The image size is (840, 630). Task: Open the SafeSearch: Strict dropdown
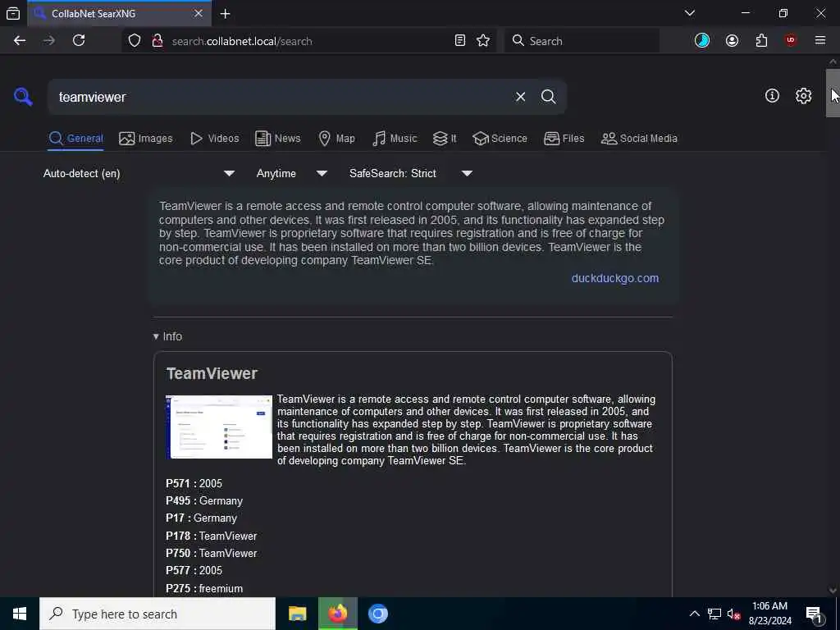coord(410,174)
